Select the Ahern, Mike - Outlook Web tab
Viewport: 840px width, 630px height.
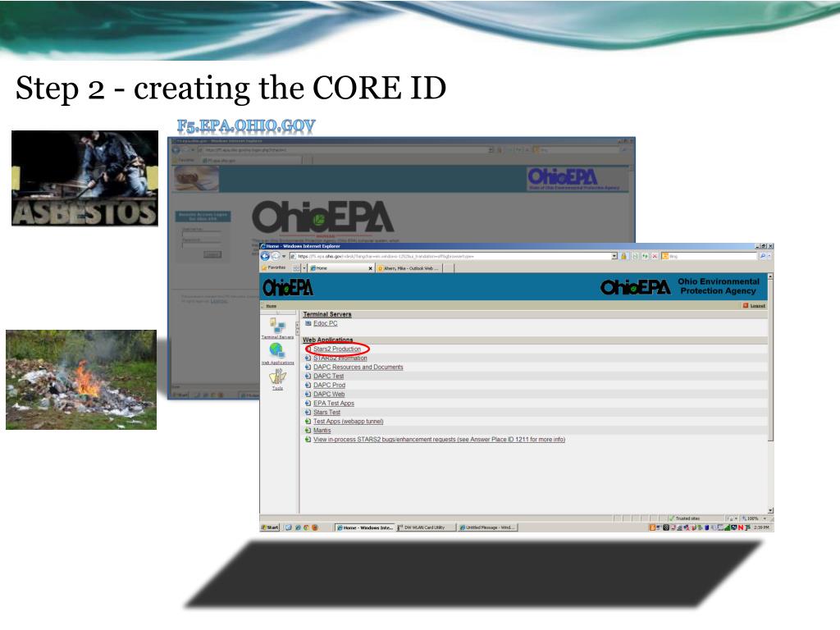click(409, 268)
